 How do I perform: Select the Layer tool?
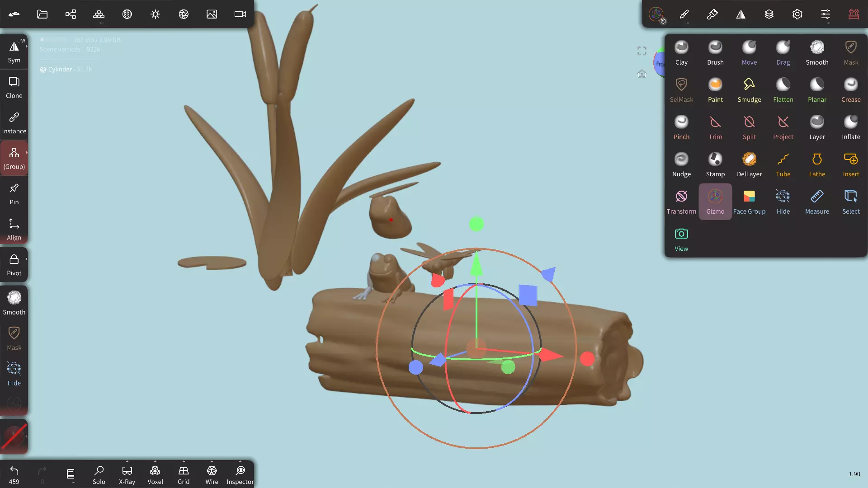point(817,127)
